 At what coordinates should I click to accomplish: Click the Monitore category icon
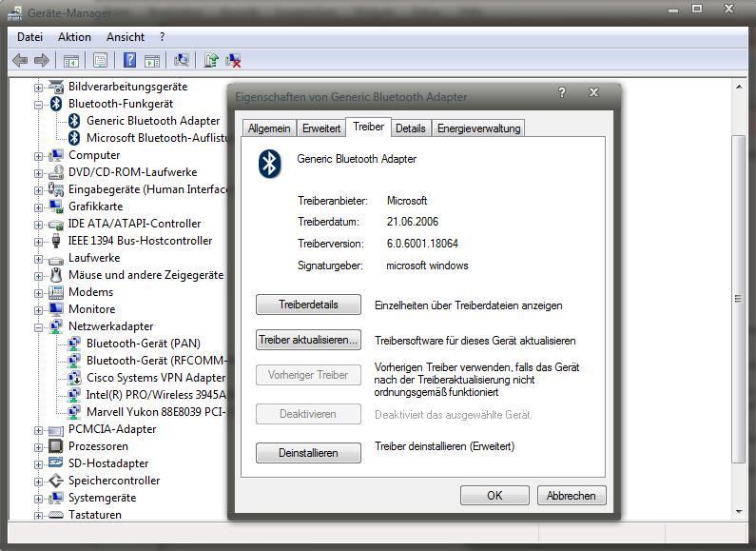pos(56,308)
